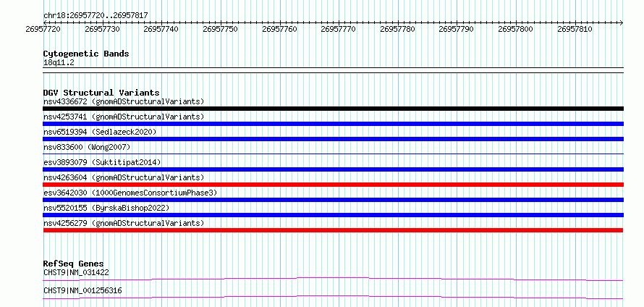Click ruler position 26957740
The image size is (644, 307).
(x=161, y=29)
